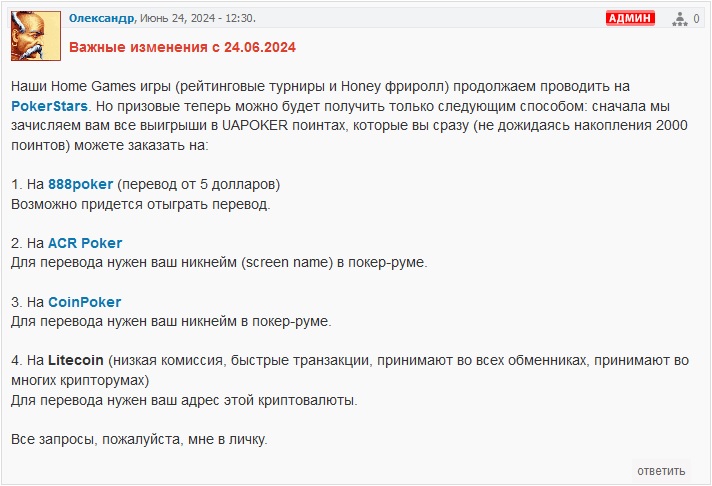Click the ответить reply button

click(x=661, y=471)
